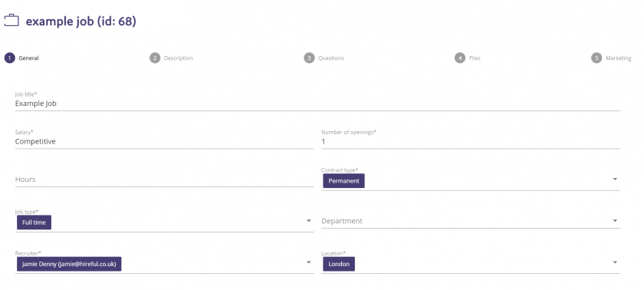Click the briefcase icon beside the job title
The height and width of the screenshot is (290, 644).
[x=11, y=21]
